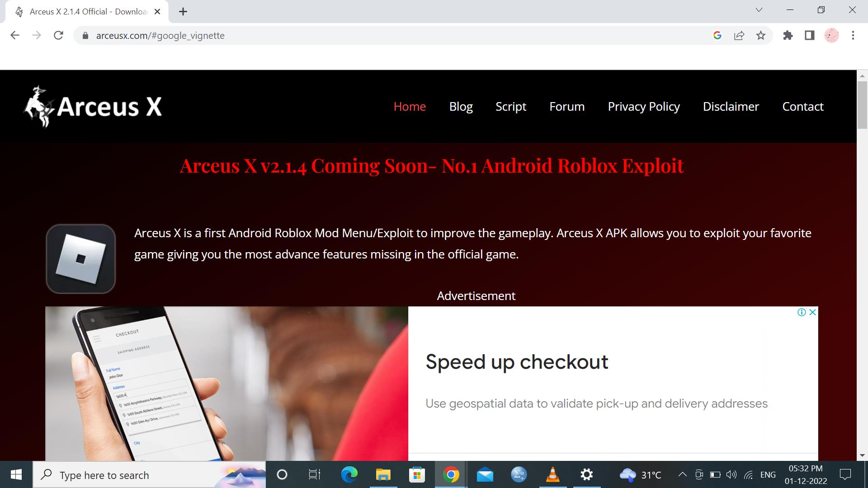Image resolution: width=868 pixels, height=488 pixels.
Task: Toggle Chrome side panel icon
Action: [x=810, y=35]
